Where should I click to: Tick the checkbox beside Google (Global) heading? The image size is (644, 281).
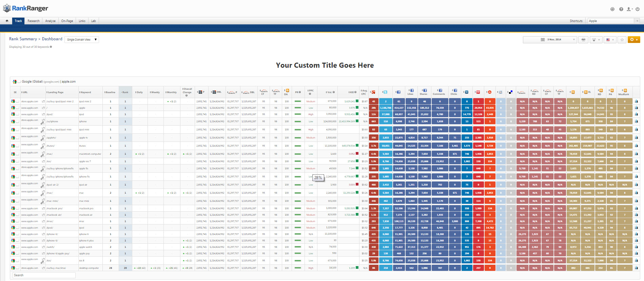tap(19, 82)
